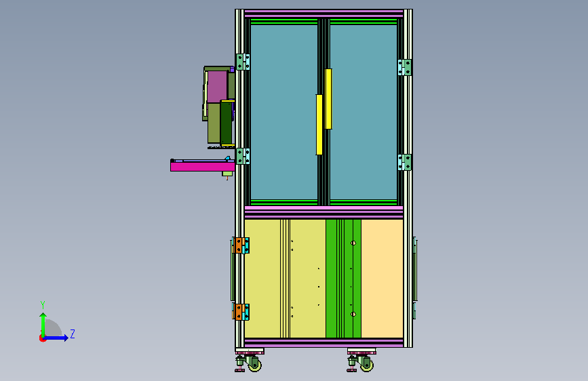Image resolution: width=588 pixels, height=381 pixels.
Task: Select the bottom-left hinge of the glass door
Action: point(243,156)
